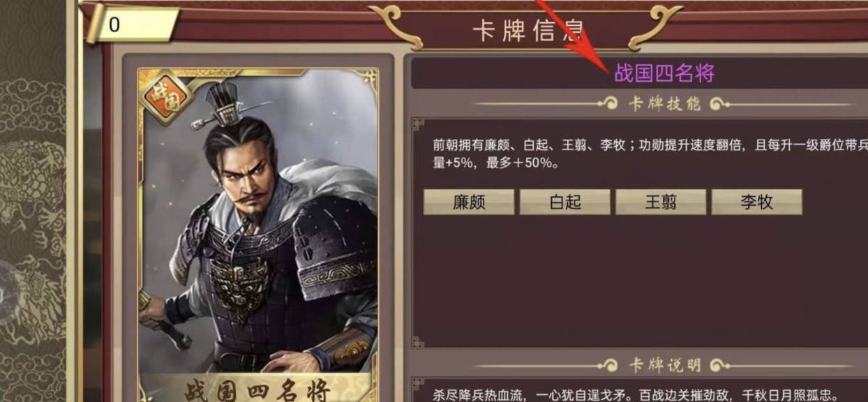This screenshot has height=402, width=868.
Task: Select the purple 战国四名将 card name
Action: click(x=664, y=73)
